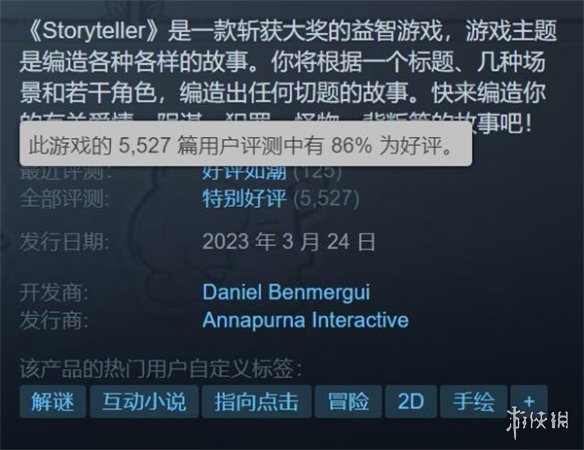Click the 发行商 label

coord(54,320)
